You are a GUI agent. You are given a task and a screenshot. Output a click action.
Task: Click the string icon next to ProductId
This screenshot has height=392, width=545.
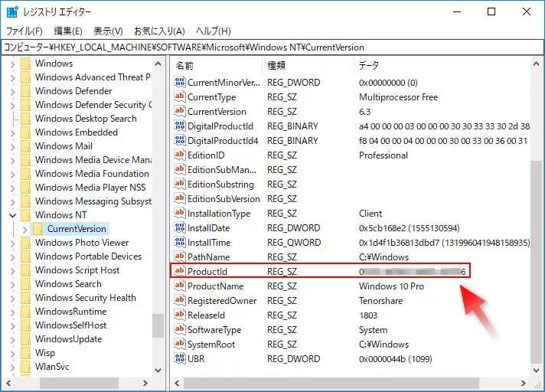180,271
